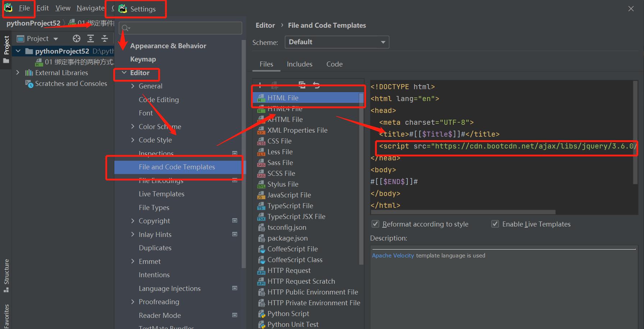Click the Collapse All icon in Project toolbar
644x329 pixels.
pos(105,38)
